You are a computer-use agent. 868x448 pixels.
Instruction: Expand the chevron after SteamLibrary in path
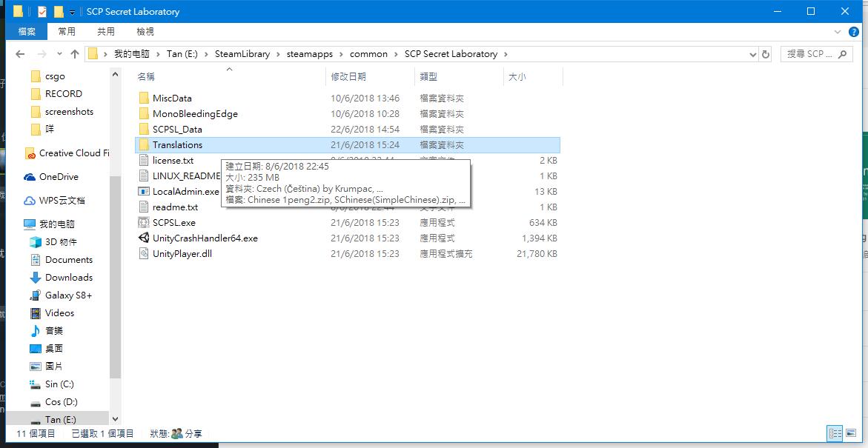pyautogui.click(x=278, y=54)
